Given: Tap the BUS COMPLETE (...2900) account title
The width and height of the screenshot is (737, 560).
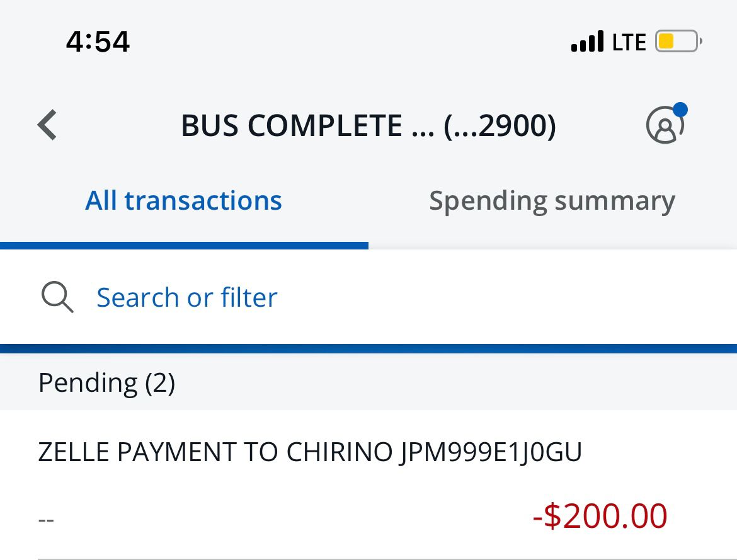Looking at the screenshot, I should click(x=368, y=125).
